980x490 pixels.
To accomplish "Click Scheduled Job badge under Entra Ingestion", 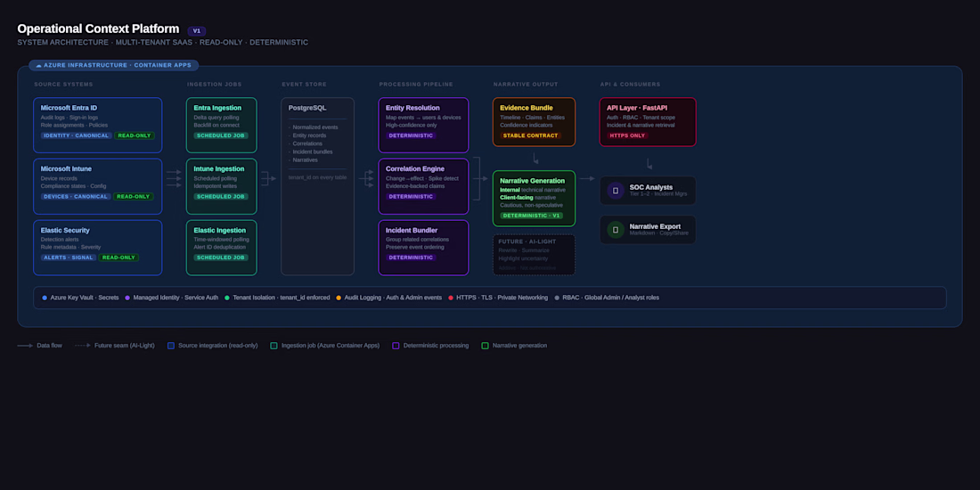I will pos(221,135).
